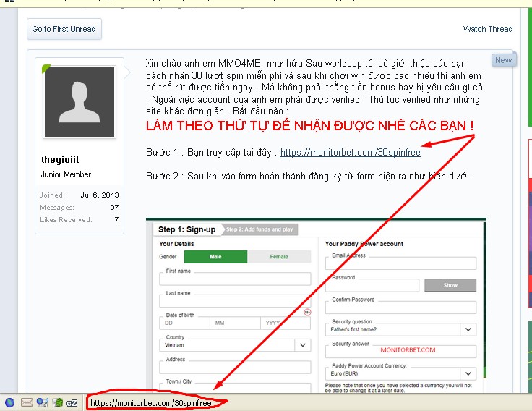Screen dimensions: 532x411
Task: Click the Bước 2 instruction line
Action: (310, 177)
